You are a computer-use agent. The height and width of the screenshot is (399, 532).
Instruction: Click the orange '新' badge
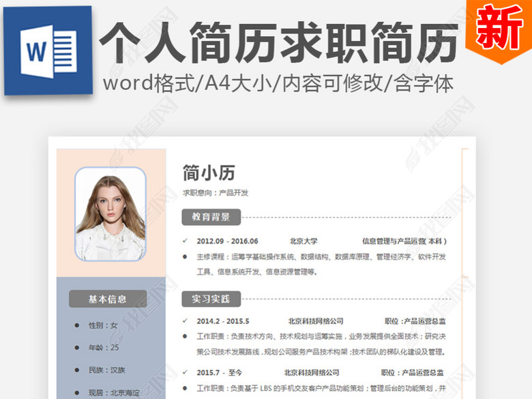point(499,31)
